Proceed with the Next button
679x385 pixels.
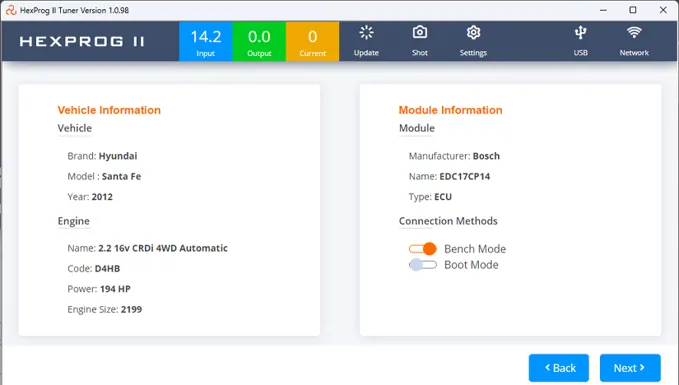pyautogui.click(x=630, y=368)
